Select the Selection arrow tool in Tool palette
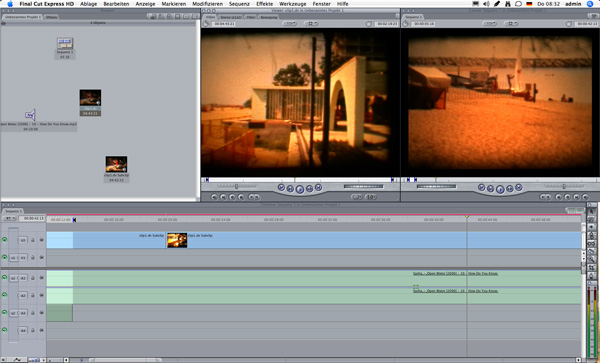The height and width of the screenshot is (363, 600). coord(592,212)
